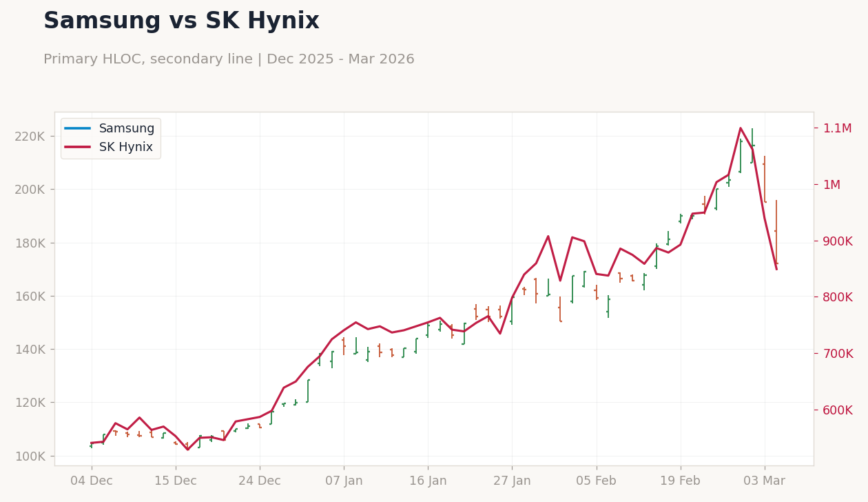Screen dimensions: 868x502
Task: Click the 16 Jan x-axis label
Action: coord(428,481)
